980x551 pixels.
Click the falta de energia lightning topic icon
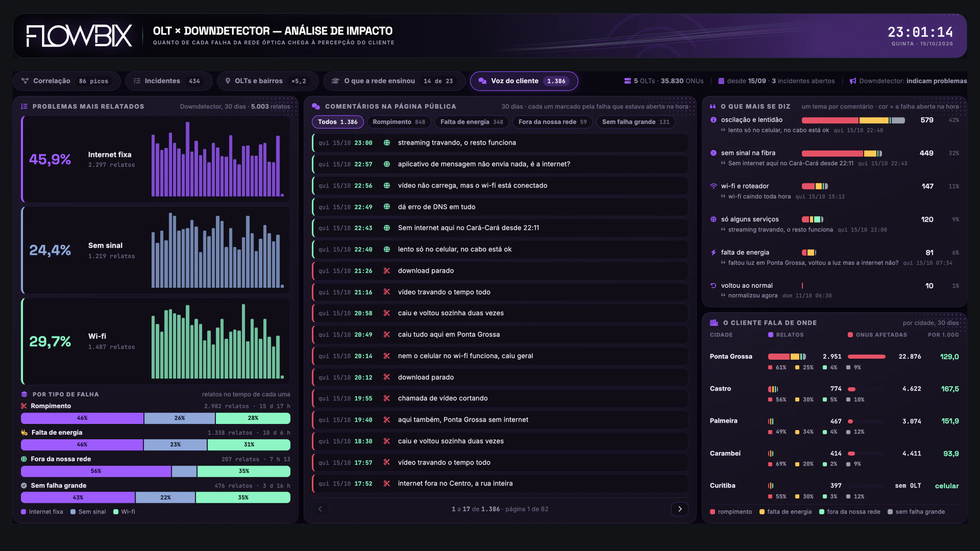coord(714,253)
